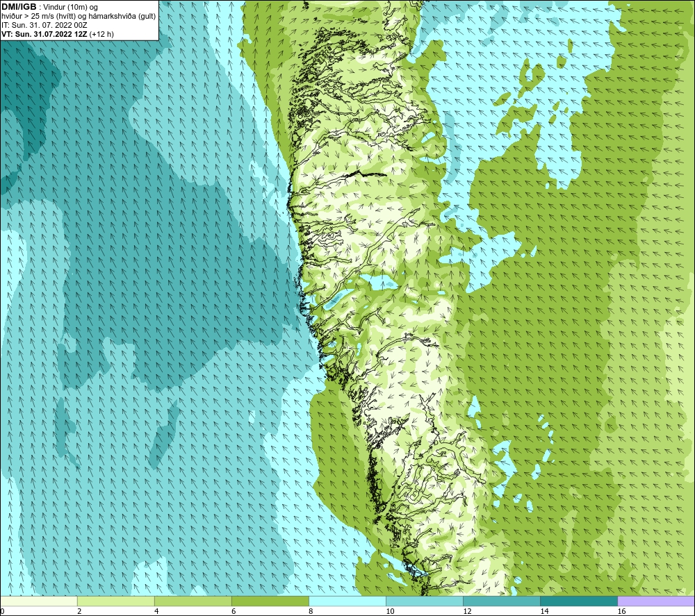Click the legend tick label '4'
Viewport: 695px width, 616px height.
tap(156, 612)
